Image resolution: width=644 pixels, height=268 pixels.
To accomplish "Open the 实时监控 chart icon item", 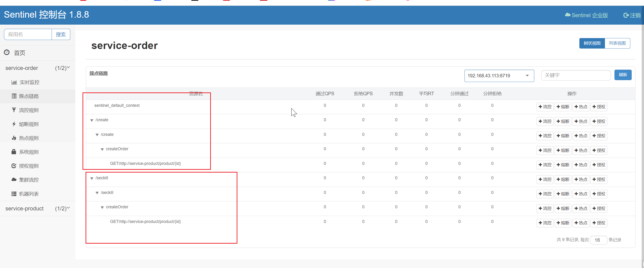I will pos(14,82).
